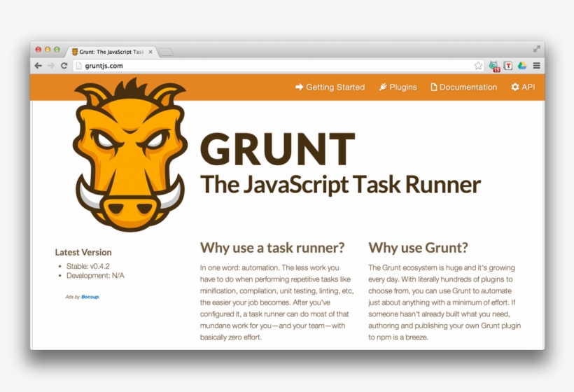Toggle fullscreen with the window expand arrows

pos(536,48)
